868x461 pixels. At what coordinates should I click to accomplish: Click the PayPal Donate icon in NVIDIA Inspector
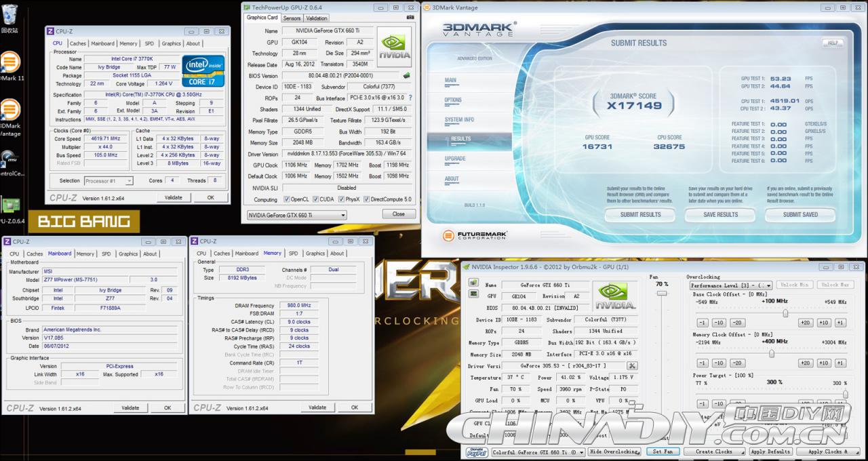pos(477,452)
